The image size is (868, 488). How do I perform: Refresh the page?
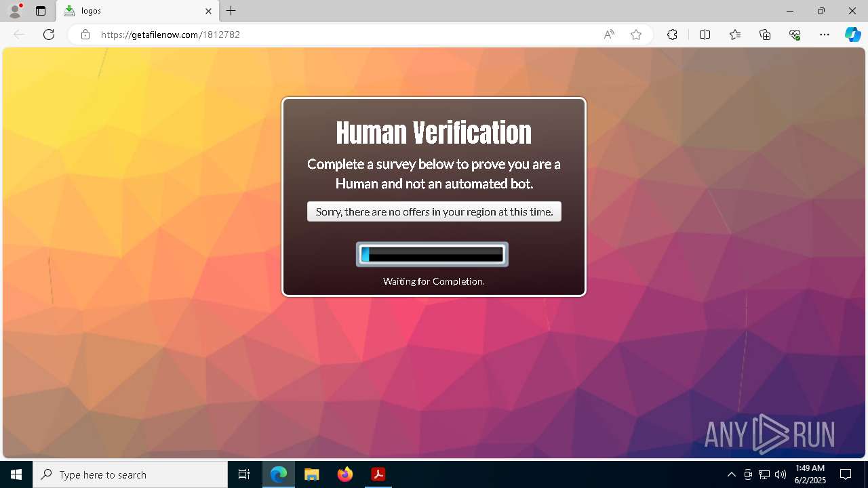[x=49, y=35]
